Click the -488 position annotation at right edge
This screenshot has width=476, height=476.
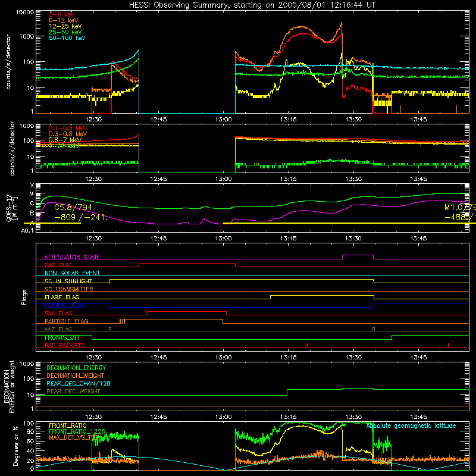tap(460, 217)
